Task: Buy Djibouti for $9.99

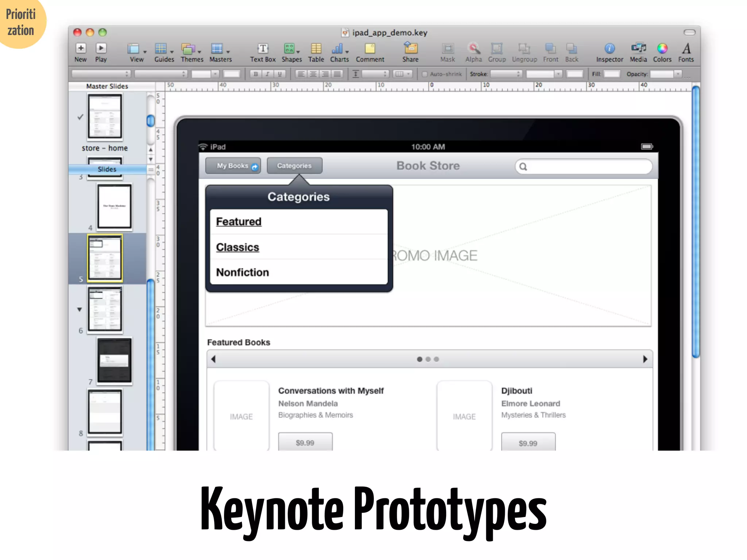Action: pyautogui.click(x=528, y=442)
